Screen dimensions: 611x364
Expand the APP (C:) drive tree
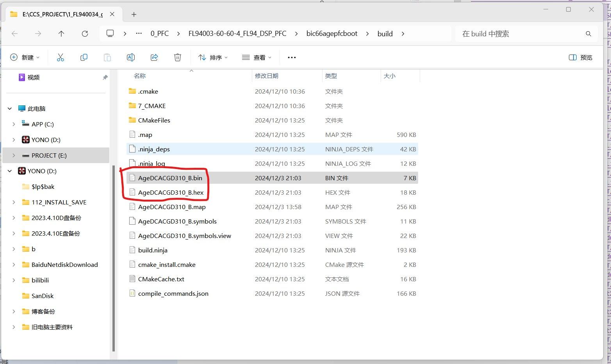14,124
